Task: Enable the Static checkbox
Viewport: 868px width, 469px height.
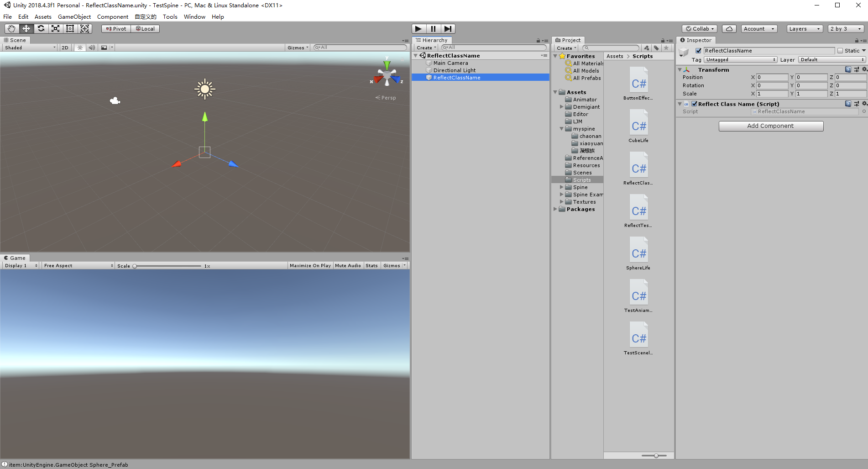Action: coord(840,51)
